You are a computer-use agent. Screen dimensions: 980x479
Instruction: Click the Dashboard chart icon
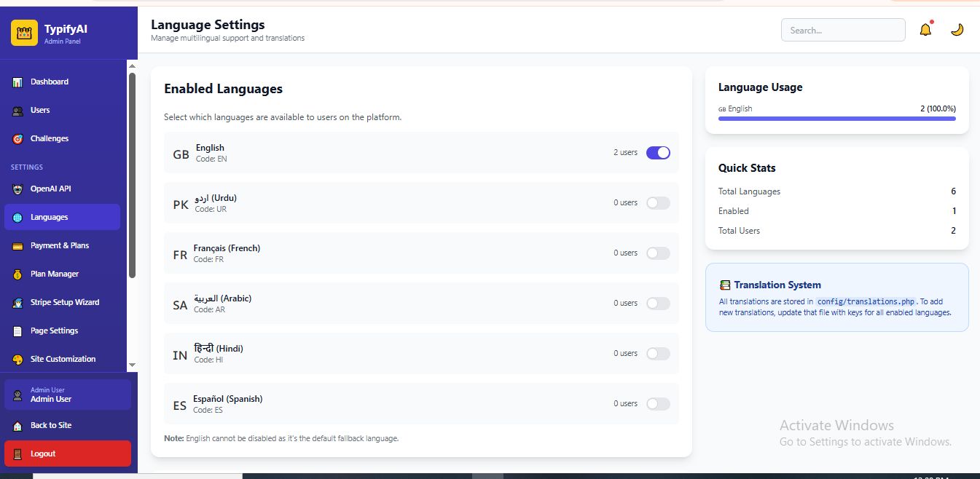[x=17, y=82]
